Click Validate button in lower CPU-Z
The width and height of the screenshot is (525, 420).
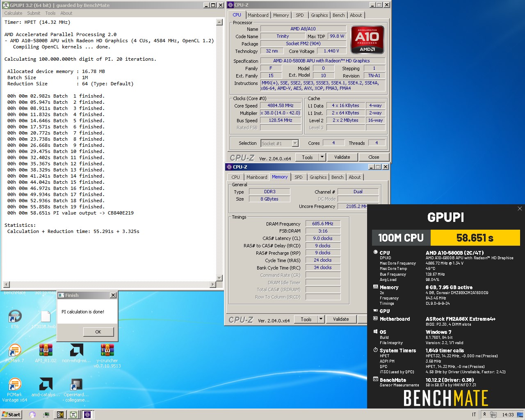point(341,319)
